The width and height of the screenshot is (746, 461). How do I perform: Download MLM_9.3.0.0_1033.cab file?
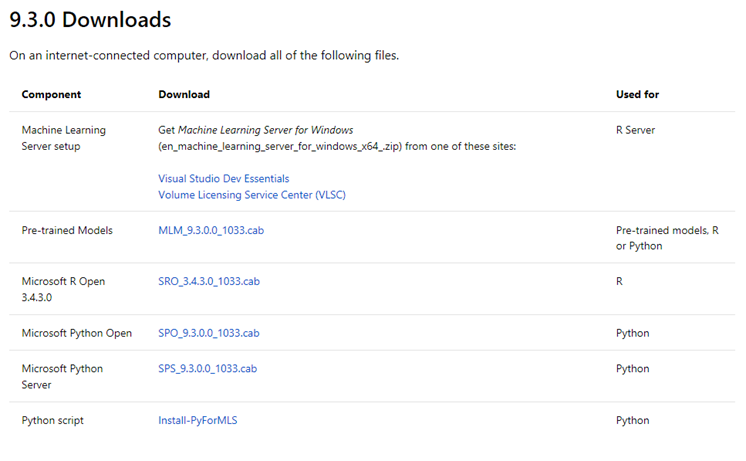pyautogui.click(x=211, y=230)
